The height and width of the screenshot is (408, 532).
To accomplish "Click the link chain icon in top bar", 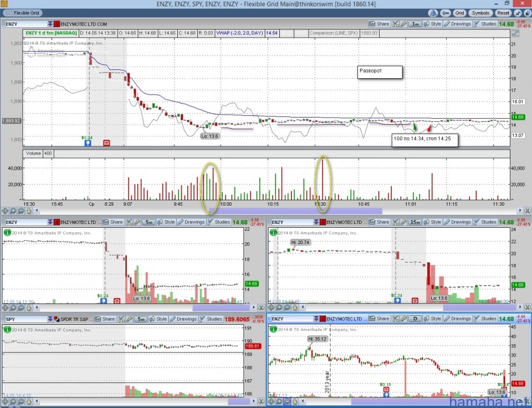I will coord(445,13).
